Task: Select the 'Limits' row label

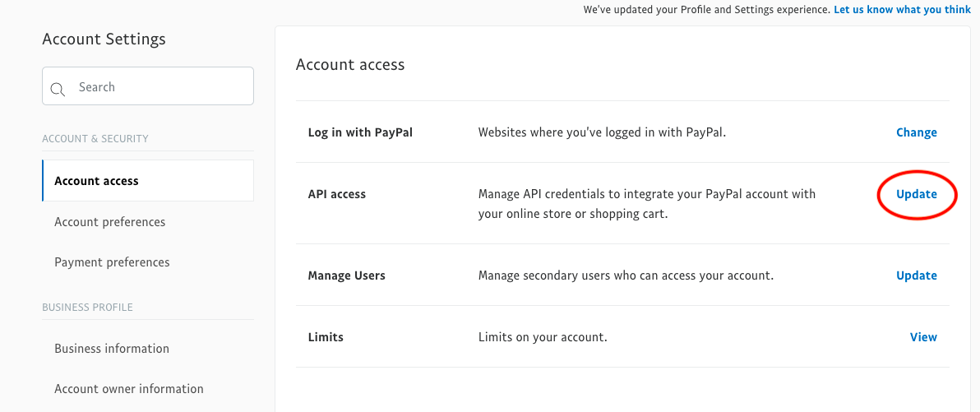Action: click(x=326, y=337)
